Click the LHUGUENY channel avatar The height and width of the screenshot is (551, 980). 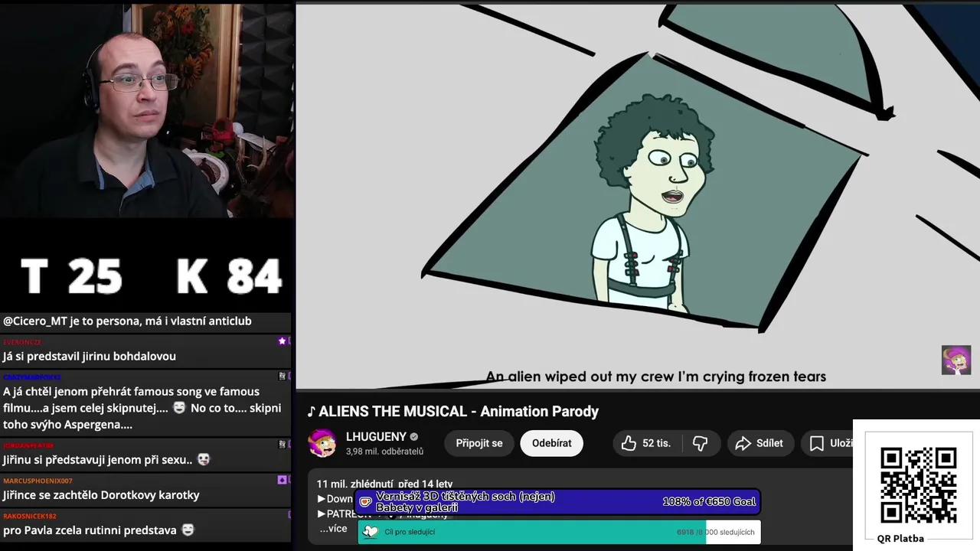click(322, 443)
